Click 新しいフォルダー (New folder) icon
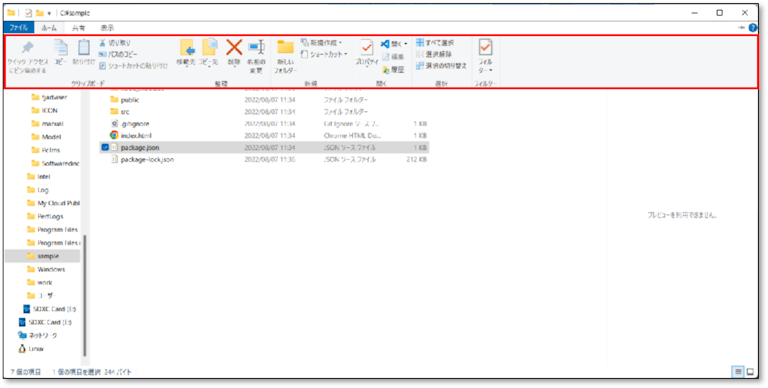Screen dimensions: 768x388 [x=286, y=48]
